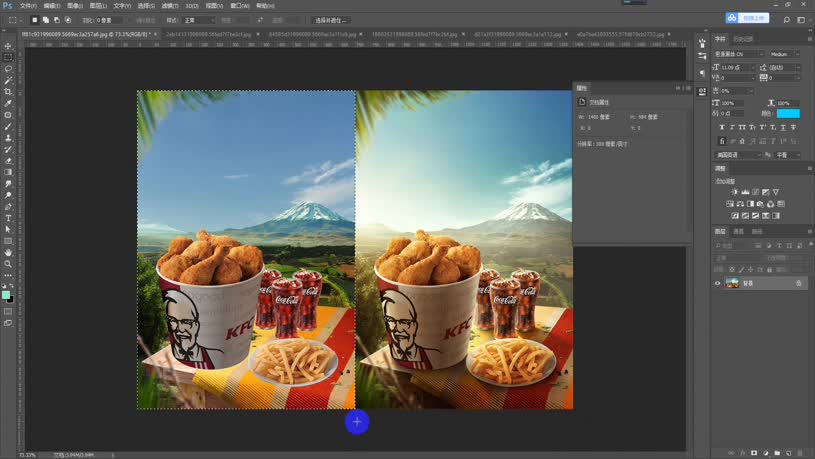
Task: Choose Add to Selection mode
Action: 46,20
